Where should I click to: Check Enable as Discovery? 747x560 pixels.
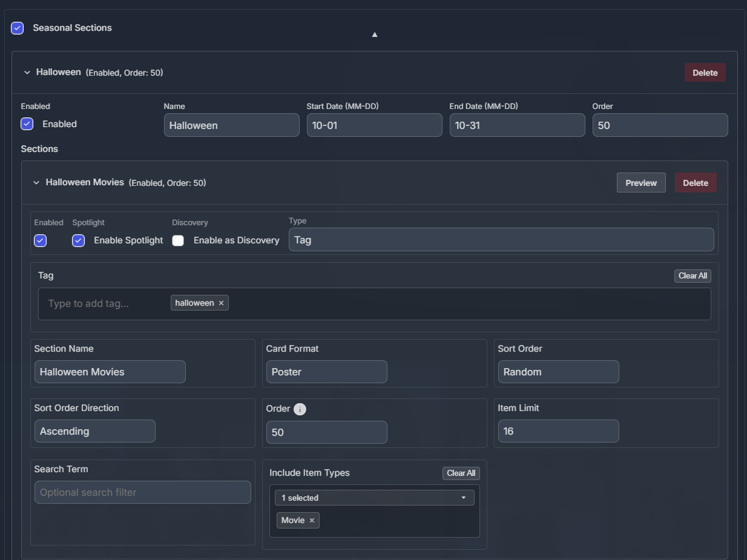(x=178, y=240)
